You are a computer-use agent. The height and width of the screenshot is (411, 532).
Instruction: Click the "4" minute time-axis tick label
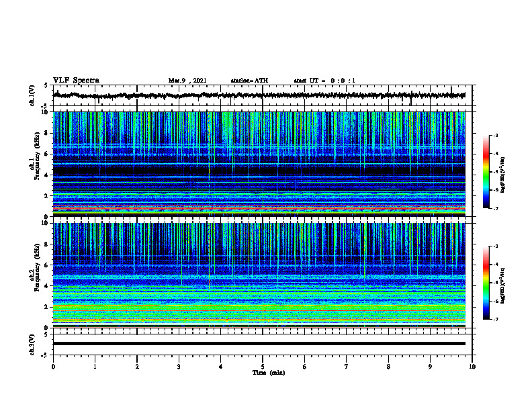coord(221,367)
